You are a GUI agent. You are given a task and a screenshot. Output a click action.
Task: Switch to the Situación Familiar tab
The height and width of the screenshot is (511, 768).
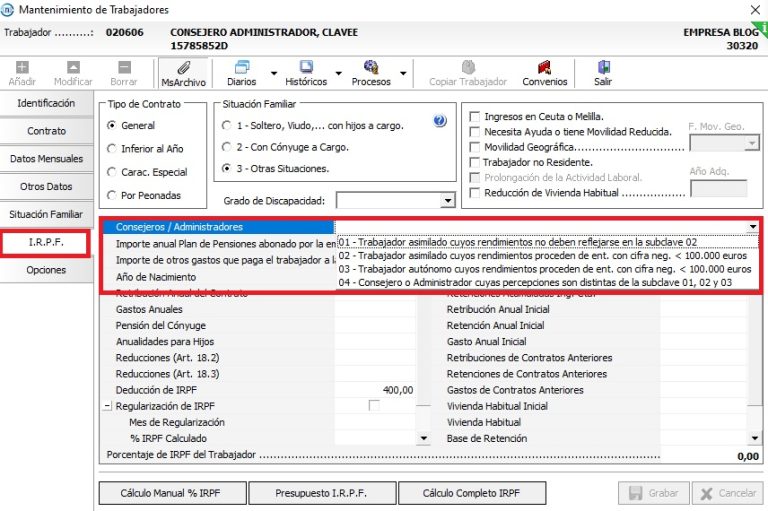pyautogui.click(x=46, y=215)
